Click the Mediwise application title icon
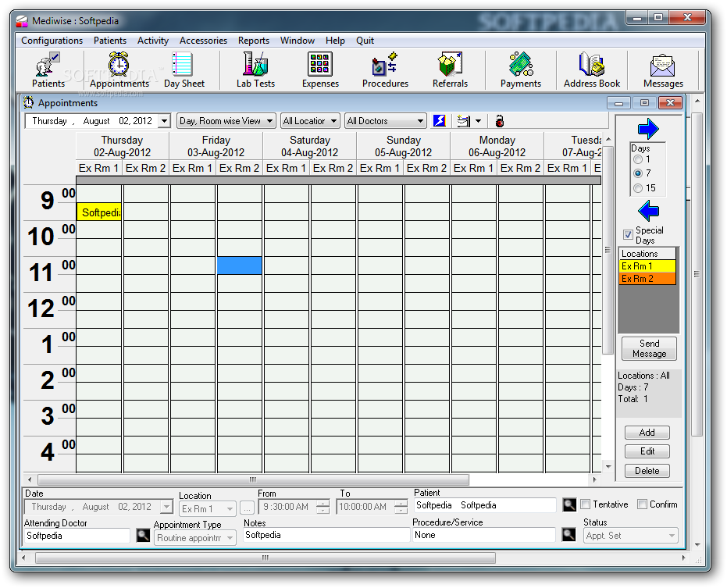This screenshot has width=727, height=588. (x=22, y=21)
